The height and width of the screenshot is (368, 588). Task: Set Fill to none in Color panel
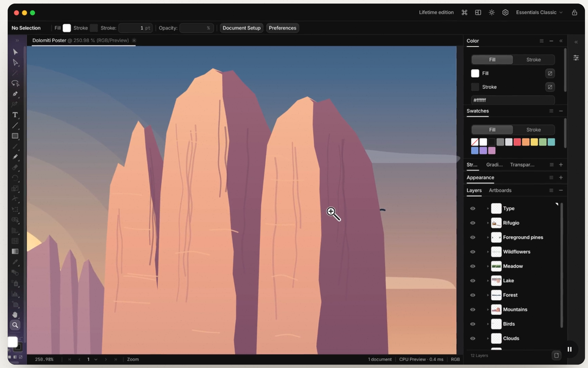(550, 73)
